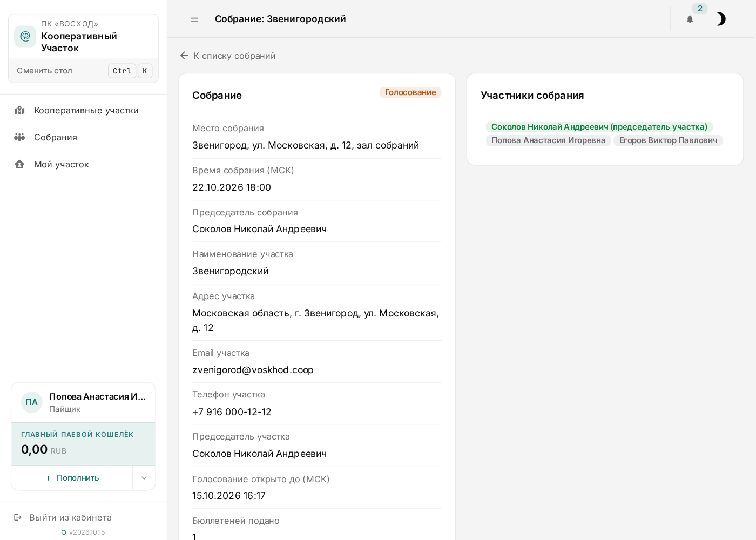
Task: Click the Кооперативные участки map icon
Action: pyautogui.click(x=19, y=110)
